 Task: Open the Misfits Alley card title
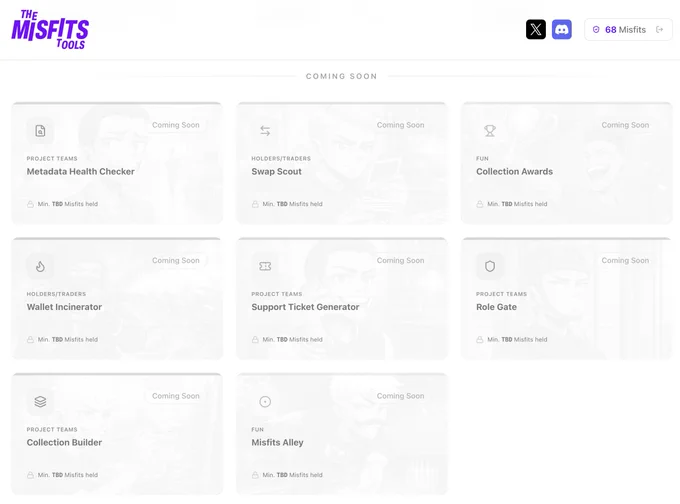[278, 442]
